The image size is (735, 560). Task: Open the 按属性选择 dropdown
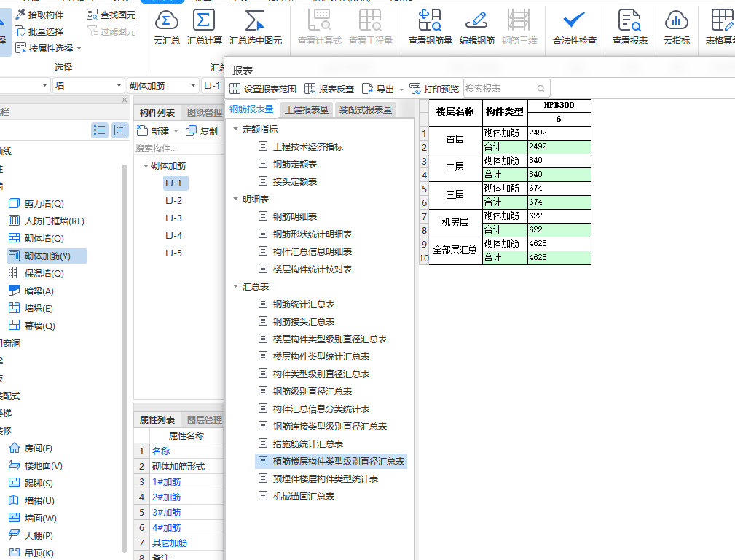(x=79, y=48)
